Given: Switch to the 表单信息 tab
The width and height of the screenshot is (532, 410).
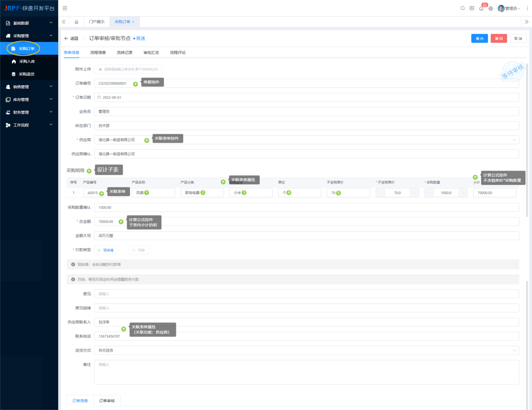Looking at the screenshot, I should coord(71,53).
